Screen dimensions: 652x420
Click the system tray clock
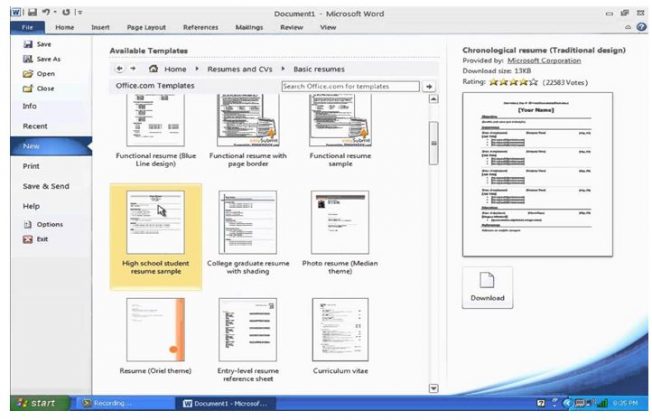click(625, 403)
